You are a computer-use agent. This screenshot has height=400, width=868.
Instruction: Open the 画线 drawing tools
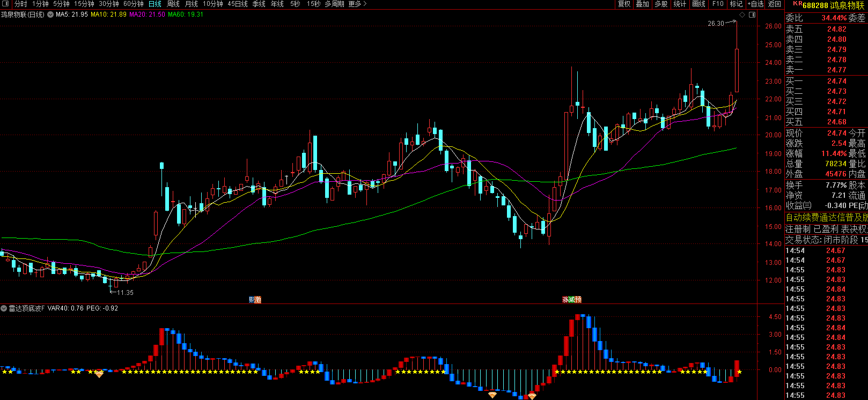coord(699,4)
